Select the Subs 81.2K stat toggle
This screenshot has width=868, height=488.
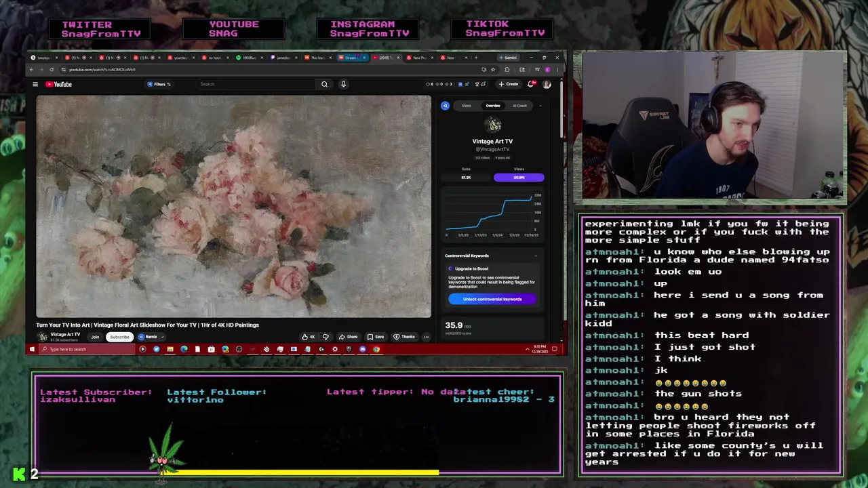tap(466, 177)
